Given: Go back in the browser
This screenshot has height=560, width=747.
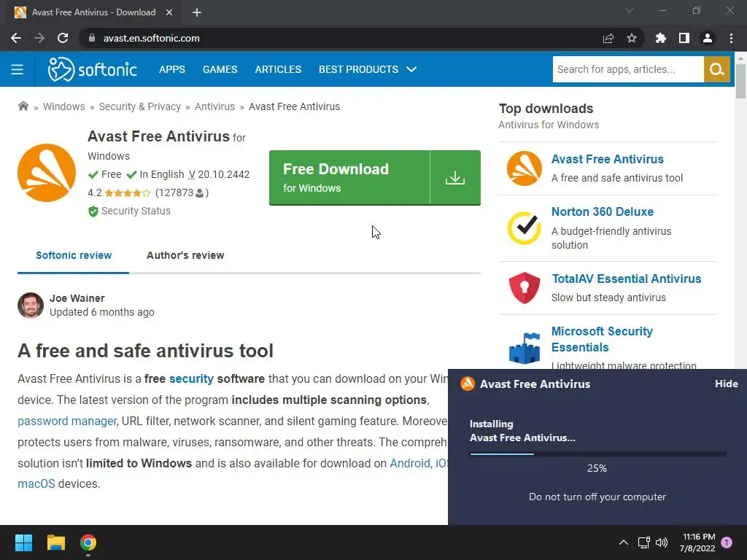Looking at the screenshot, I should pyautogui.click(x=16, y=38).
